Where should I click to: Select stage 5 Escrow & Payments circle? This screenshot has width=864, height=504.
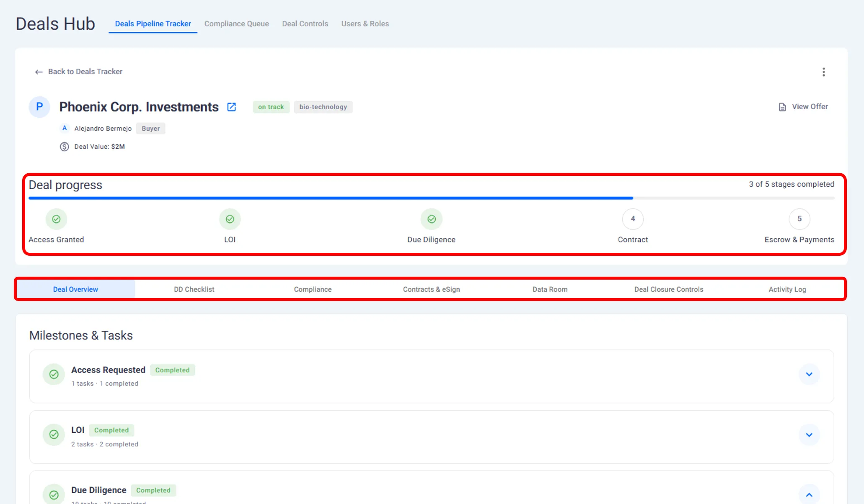tap(799, 219)
